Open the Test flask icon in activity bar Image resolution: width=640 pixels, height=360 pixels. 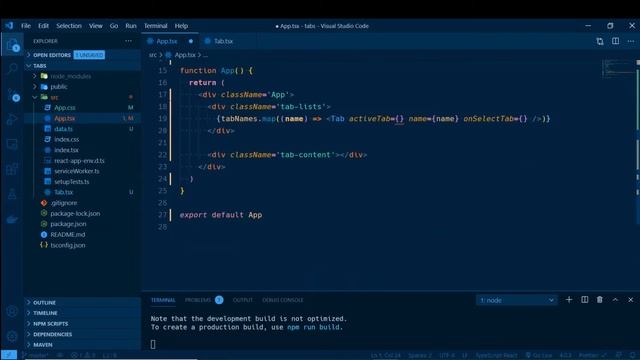[x=12, y=194]
